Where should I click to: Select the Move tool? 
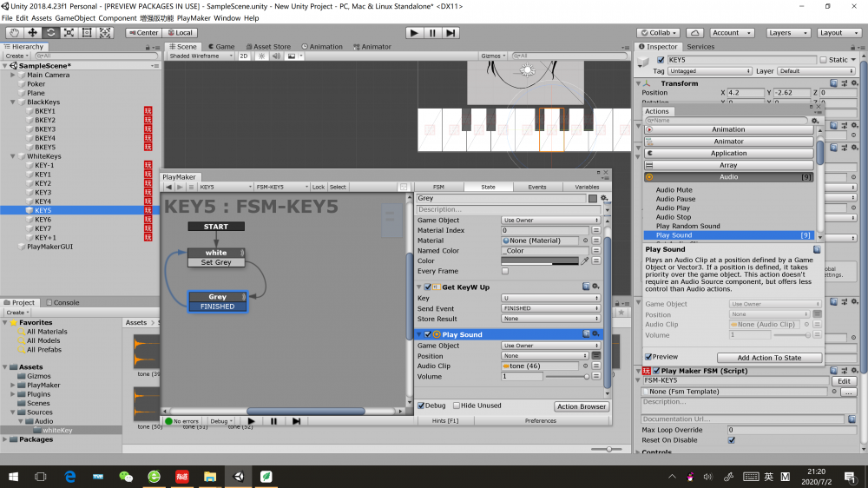[32, 33]
